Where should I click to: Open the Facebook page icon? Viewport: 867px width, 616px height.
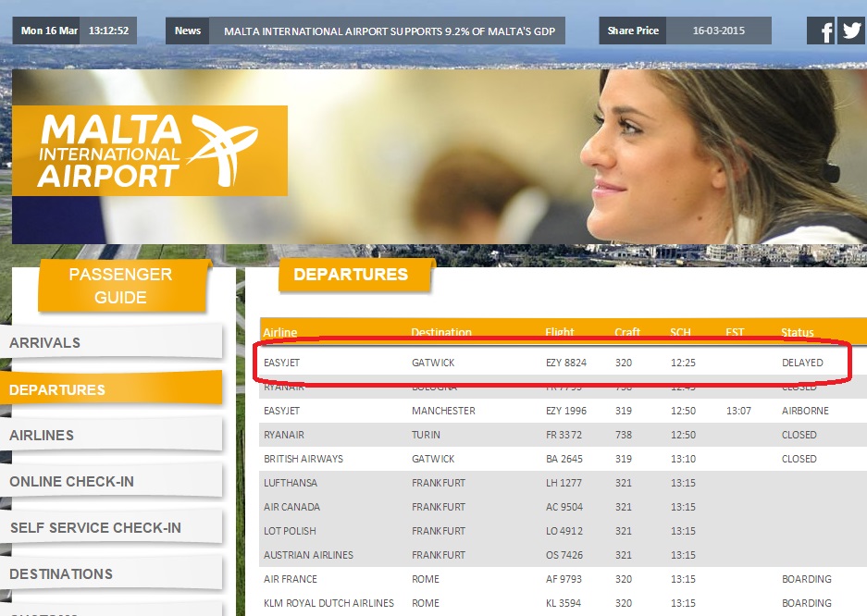pyautogui.click(x=821, y=31)
